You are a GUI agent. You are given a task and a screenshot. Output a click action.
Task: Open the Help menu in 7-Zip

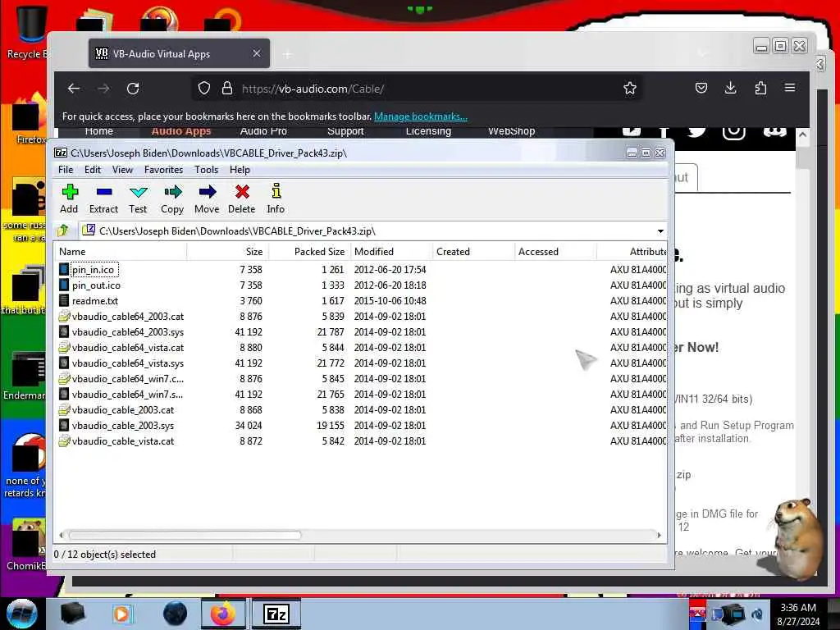[x=240, y=170]
